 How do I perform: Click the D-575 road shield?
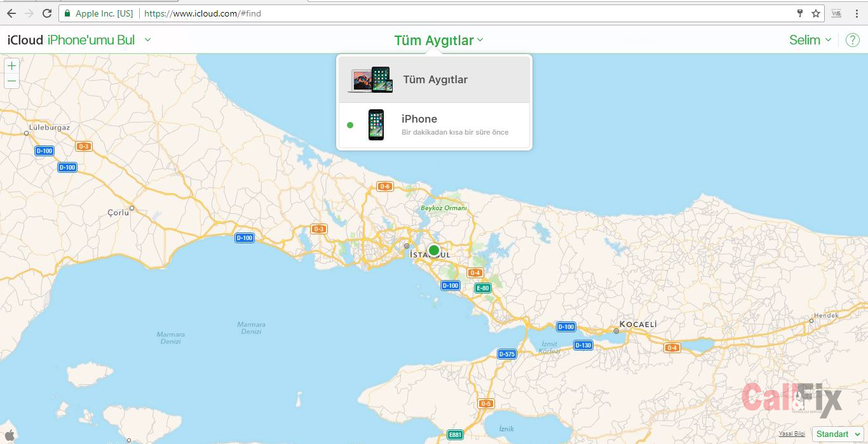pos(506,354)
